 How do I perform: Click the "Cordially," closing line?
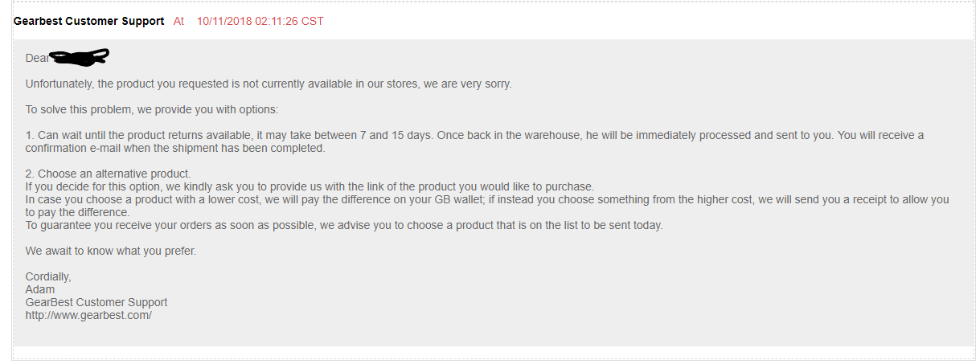[x=48, y=276]
